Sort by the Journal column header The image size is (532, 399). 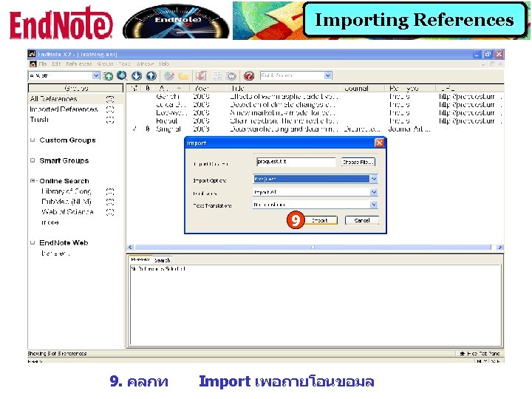coord(363,88)
